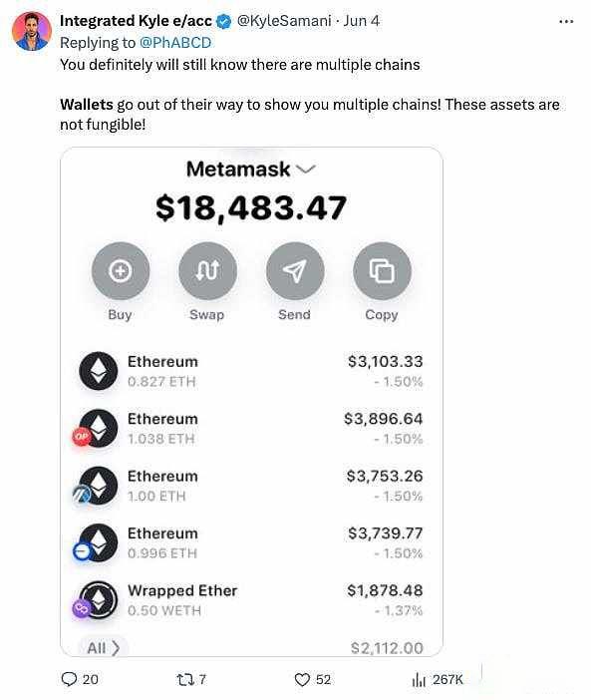This screenshot has height=700, width=591.
Task: Expand the Metamask wallet dropdown chevron
Action: click(306, 169)
